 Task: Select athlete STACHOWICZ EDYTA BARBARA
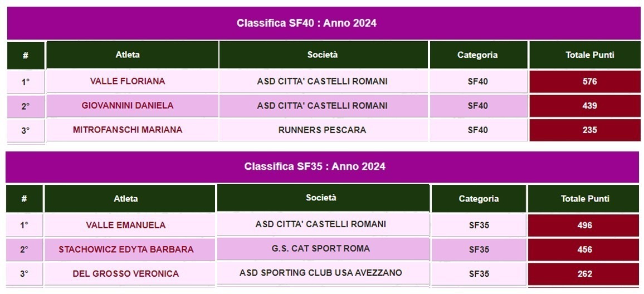tap(126, 249)
